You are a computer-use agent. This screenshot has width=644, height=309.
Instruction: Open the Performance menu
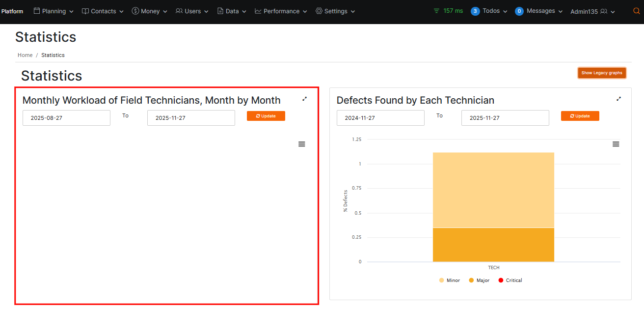point(281,11)
